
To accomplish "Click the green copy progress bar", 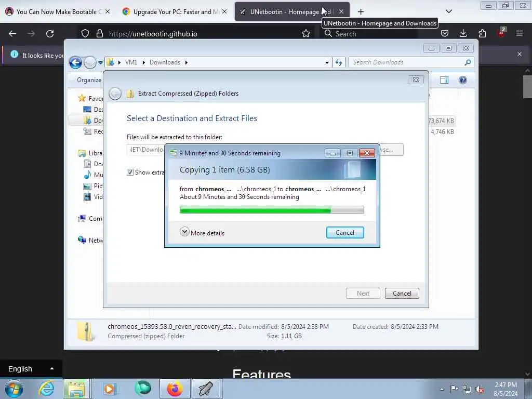I will [272, 210].
